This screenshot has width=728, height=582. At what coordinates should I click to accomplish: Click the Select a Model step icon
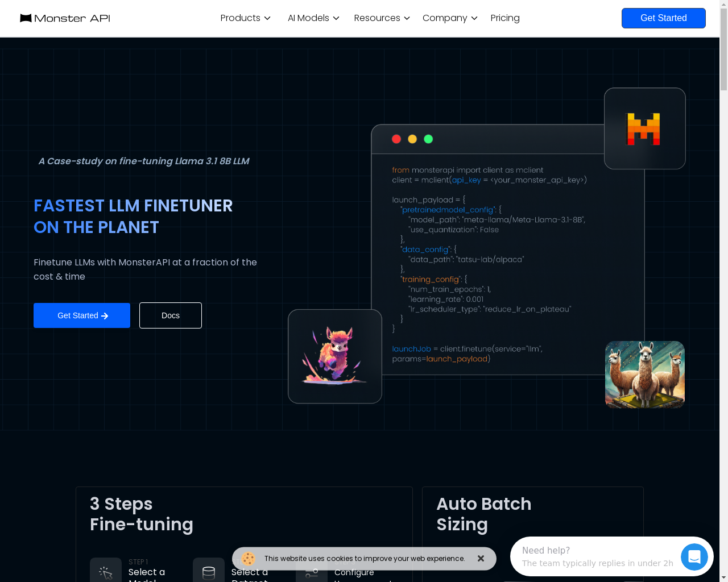[x=106, y=570]
